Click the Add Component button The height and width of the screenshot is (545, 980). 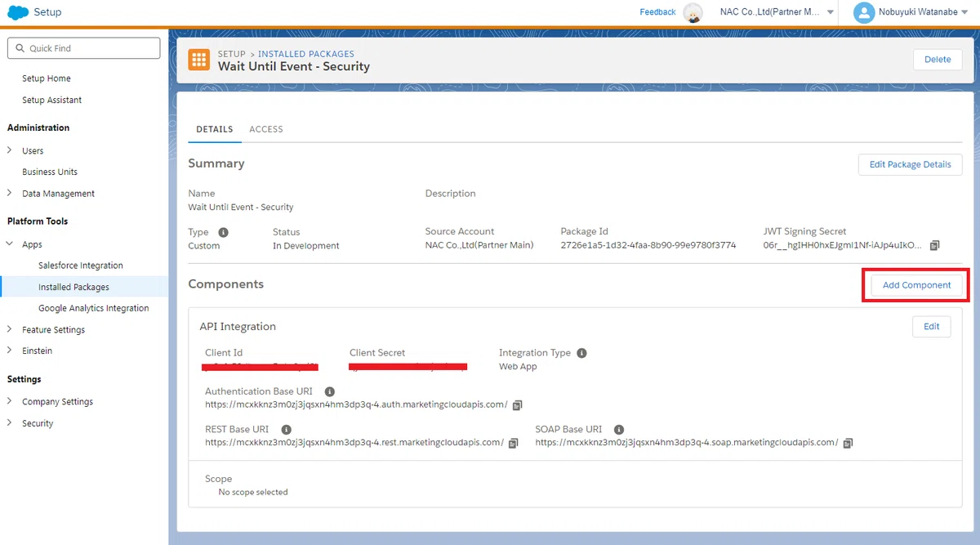click(x=916, y=285)
